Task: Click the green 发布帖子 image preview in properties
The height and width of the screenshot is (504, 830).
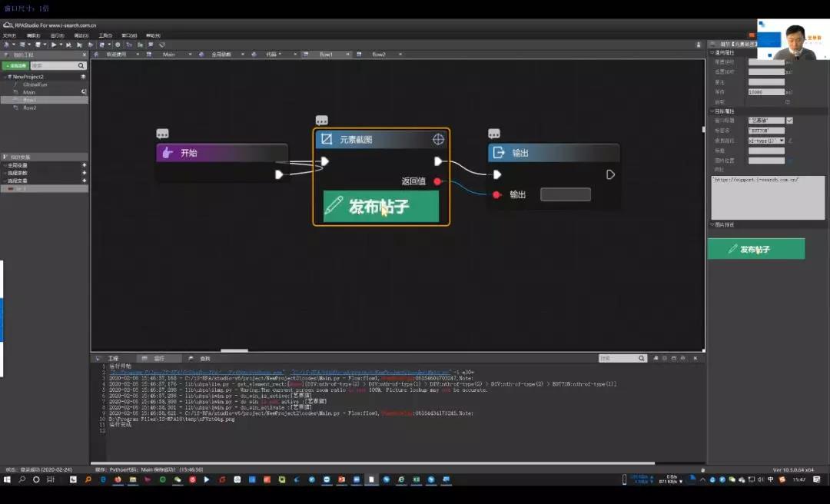Action: click(755, 249)
